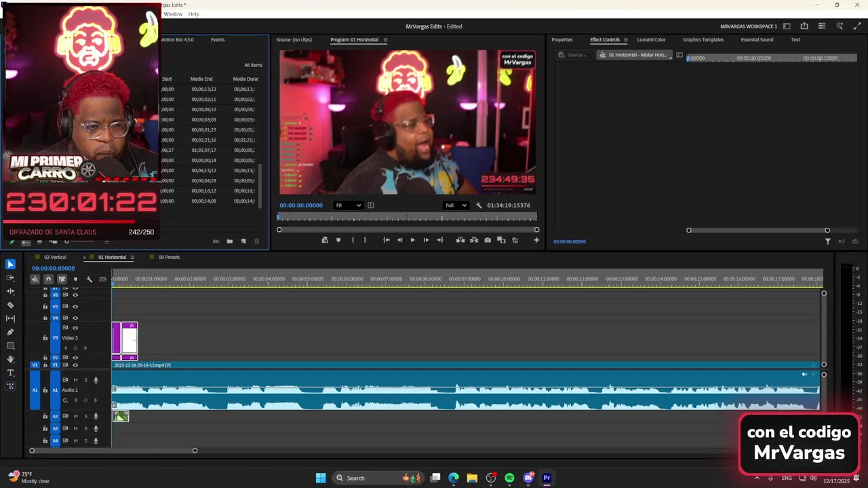This screenshot has width=868, height=488.
Task: Toggle A1 source patching button
Action: [35, 390]
